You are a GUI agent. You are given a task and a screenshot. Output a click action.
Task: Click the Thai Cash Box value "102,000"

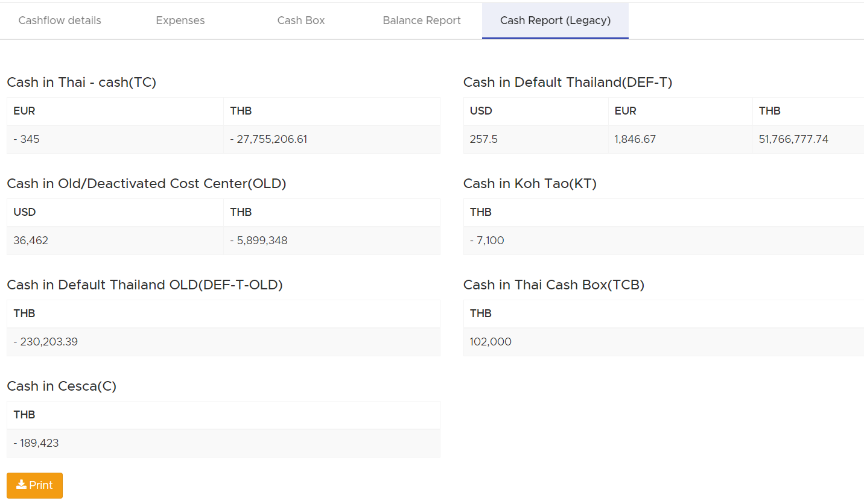click(491, 342)
